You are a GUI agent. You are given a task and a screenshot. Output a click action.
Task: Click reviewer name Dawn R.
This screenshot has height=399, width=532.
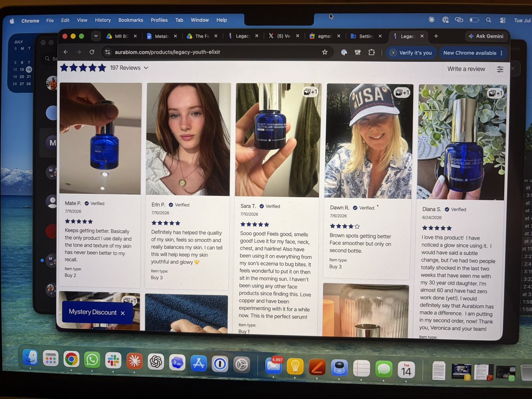pos(340,207)
